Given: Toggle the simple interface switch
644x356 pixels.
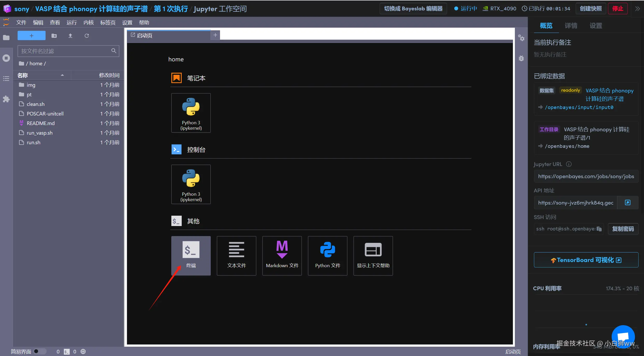Looking at the screenshot, I should pyautogui.click(x=40, y=351).
